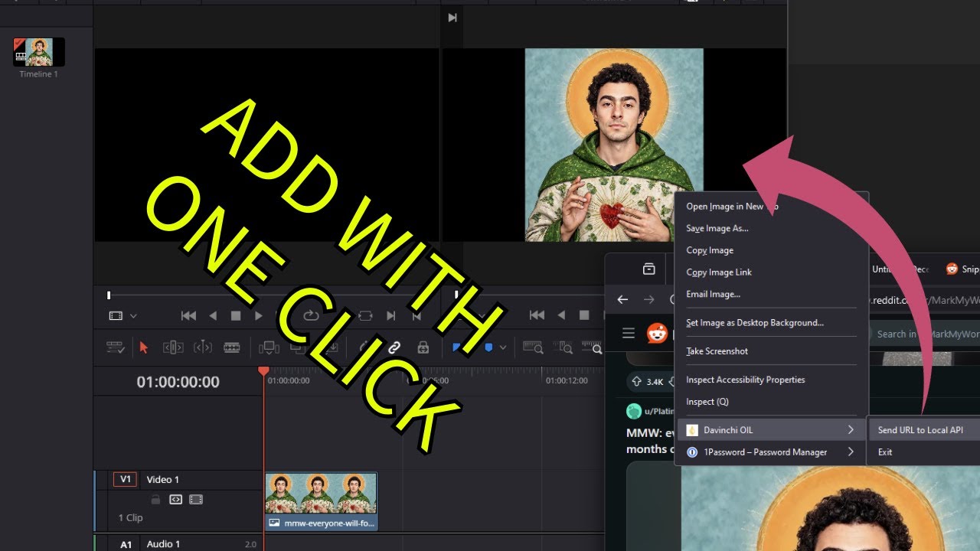Select the mmw-everyone-will-fo clip on timeline
The height and width of the screenshot is (551, 980).
[x=321, y=501]
